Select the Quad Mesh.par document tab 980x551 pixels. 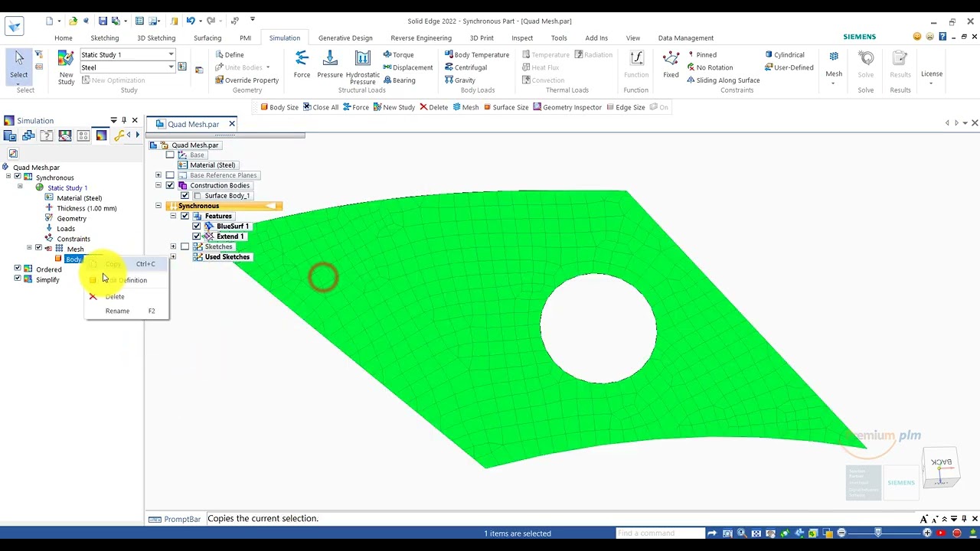click(193, 124)
